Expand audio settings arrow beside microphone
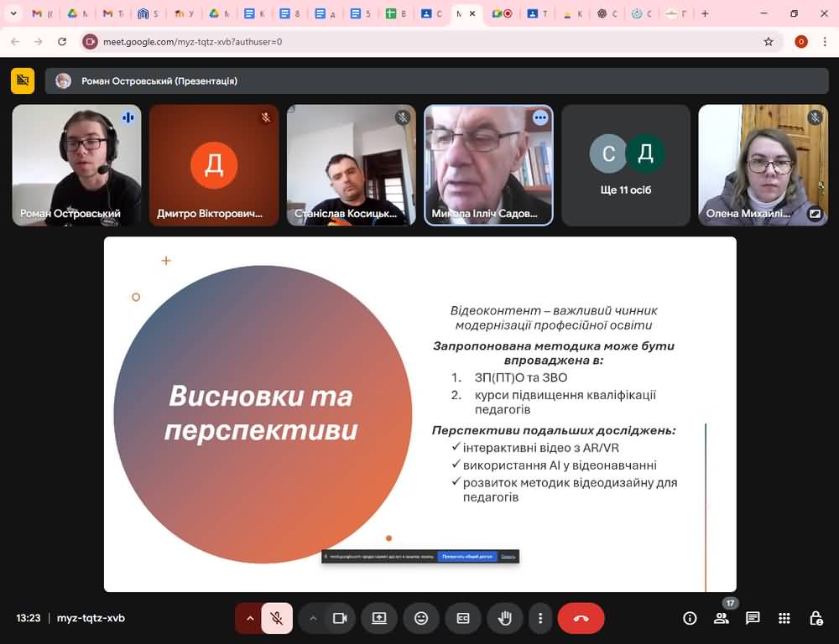The image size is (839, 644). coord(248,618)
